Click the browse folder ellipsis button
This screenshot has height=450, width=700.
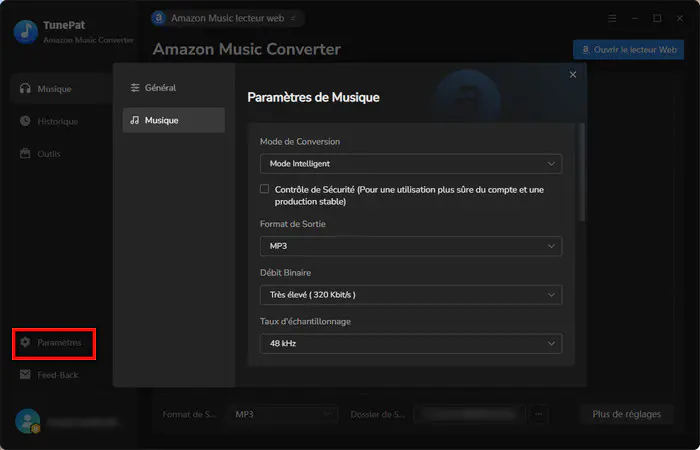(539, 414)
